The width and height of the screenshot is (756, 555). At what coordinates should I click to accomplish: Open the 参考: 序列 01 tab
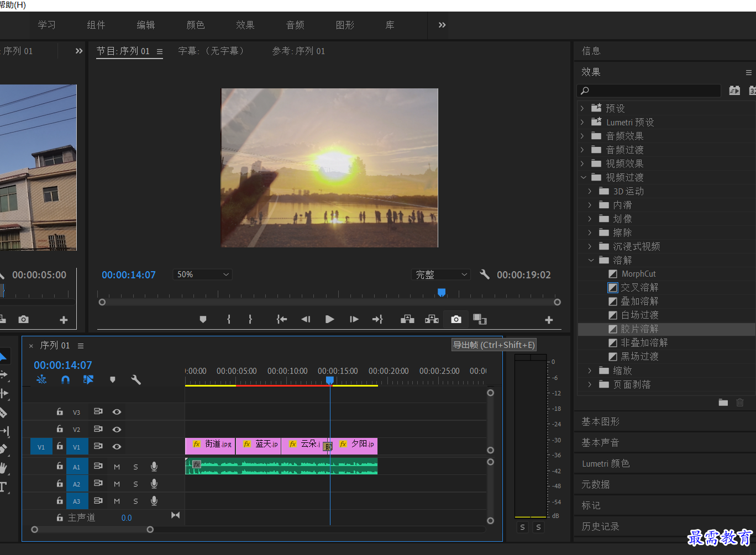pyautogui.click(x=298, y=51)
